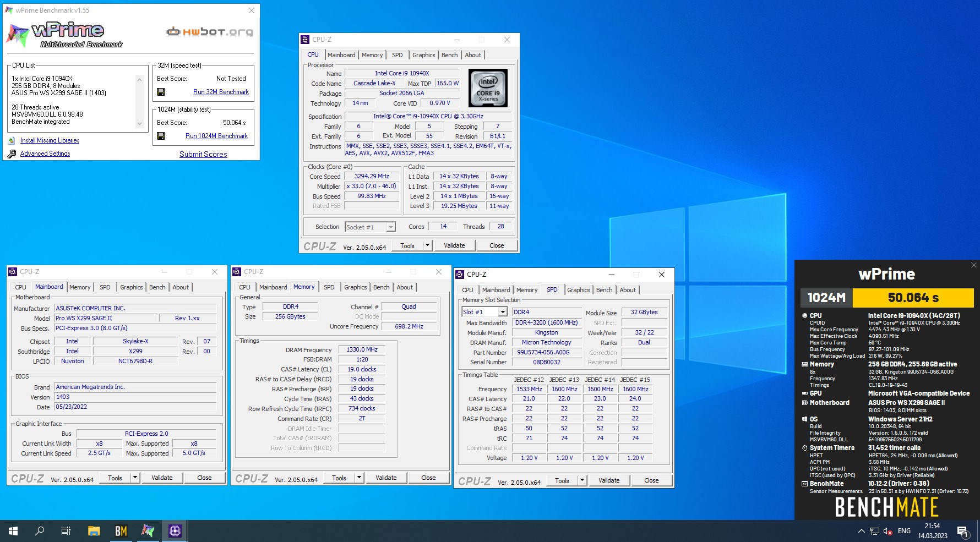Click Tools button in the Mainboard window
The height and width of the screenshot is (542, 980).
click(x=115, y=478)
